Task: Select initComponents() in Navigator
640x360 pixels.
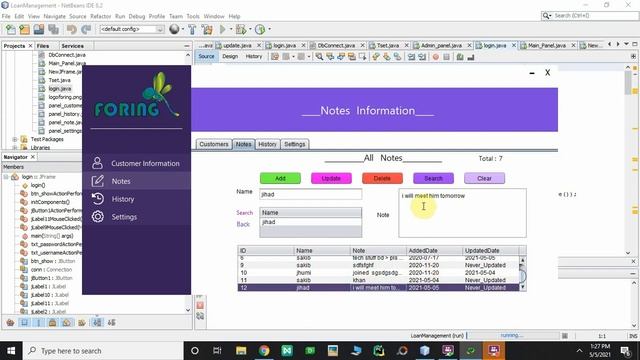Action: click(50, 202)
